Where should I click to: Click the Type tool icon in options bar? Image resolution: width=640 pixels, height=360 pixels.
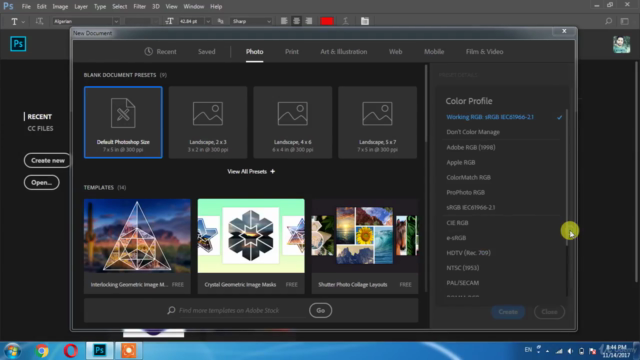click(14, 21)
